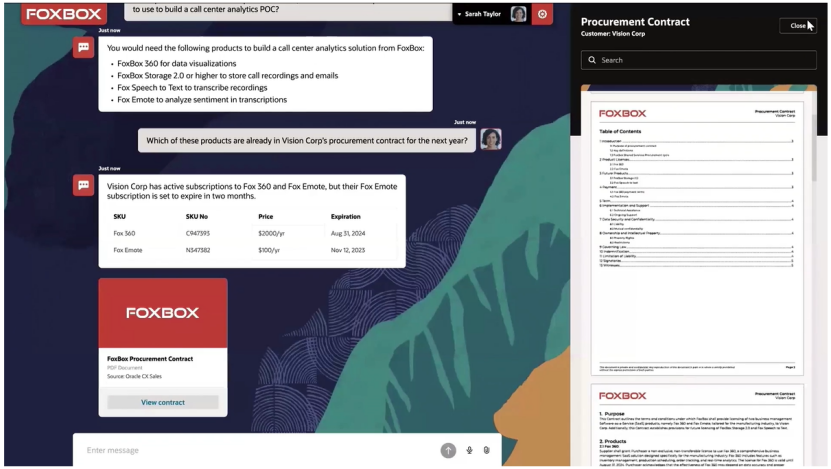Click the SKU column header
831x469 pixels.
pyautogui.click(x=119, y=216)
